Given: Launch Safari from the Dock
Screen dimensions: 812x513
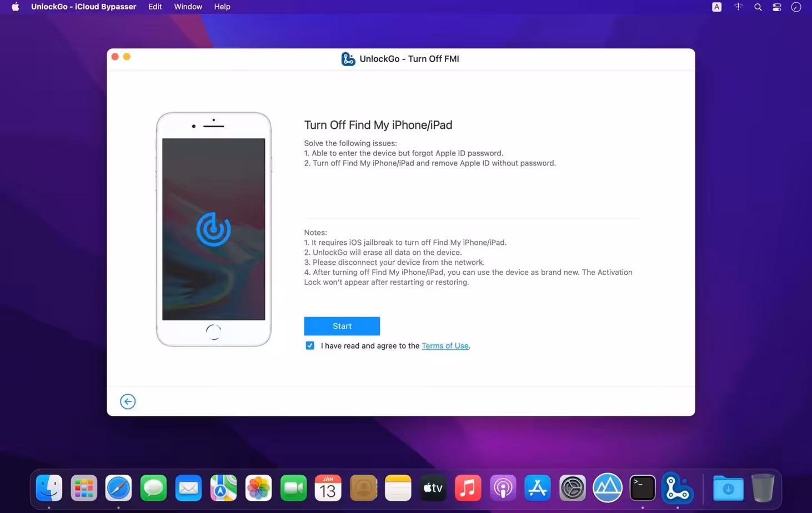Looking at the screenshot, I should (x=118, y=488).
